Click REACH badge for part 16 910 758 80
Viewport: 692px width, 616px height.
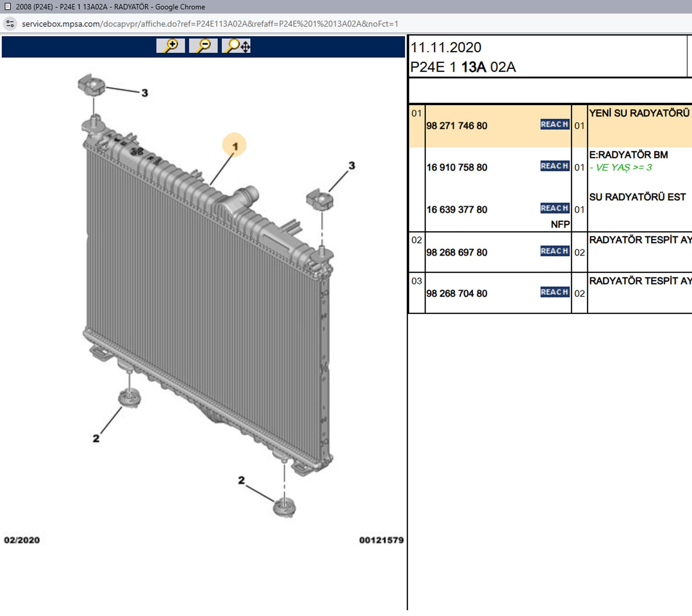[554, 166]
